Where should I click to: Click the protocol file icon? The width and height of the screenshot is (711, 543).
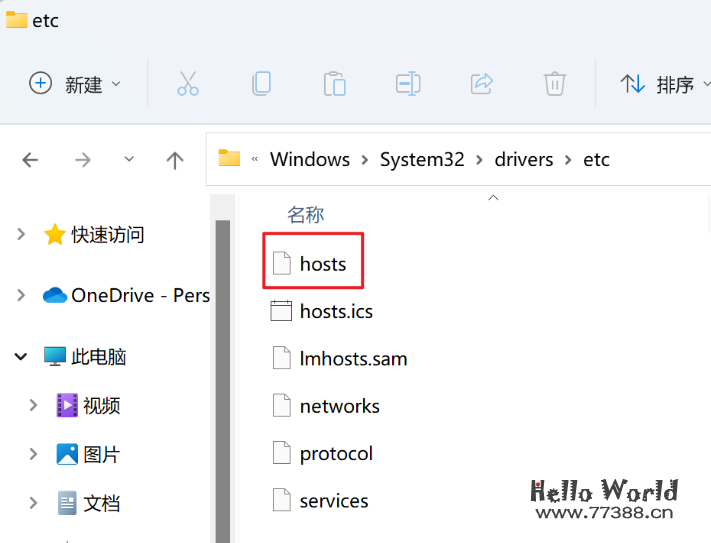coord(282,453)
